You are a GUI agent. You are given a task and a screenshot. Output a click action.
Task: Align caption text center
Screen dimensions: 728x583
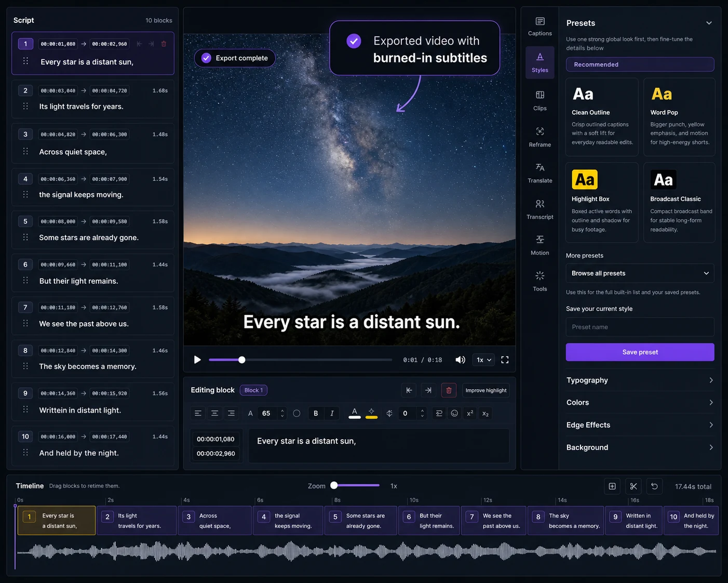214,413
